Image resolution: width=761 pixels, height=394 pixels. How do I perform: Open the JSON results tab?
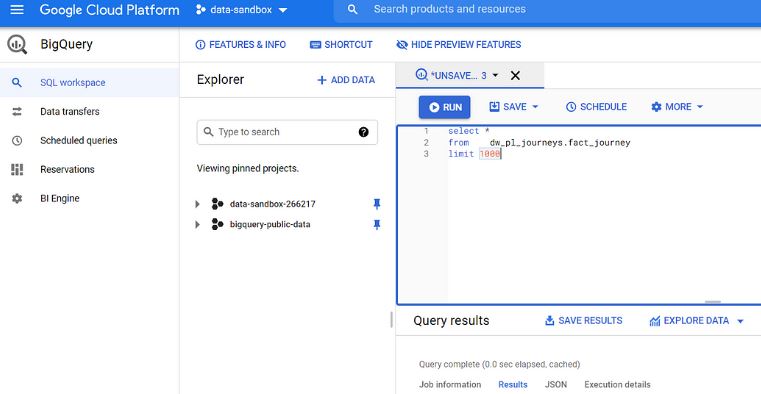pos(556,384)
